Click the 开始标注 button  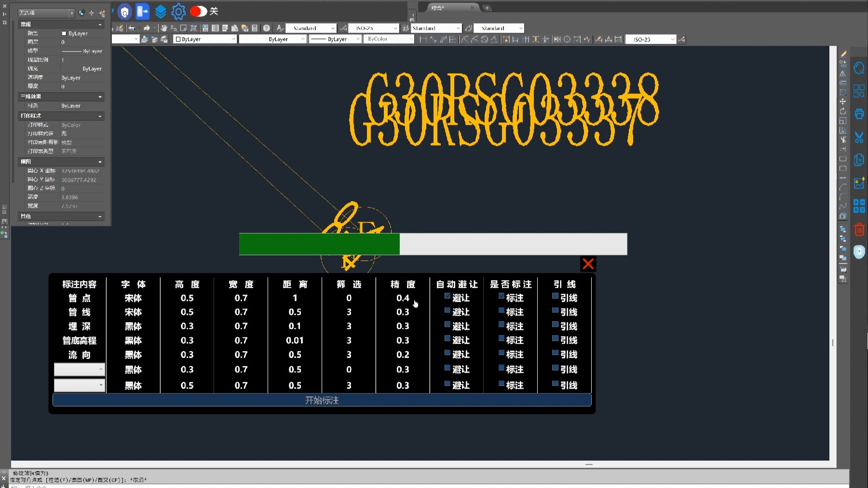tap(322, 400)
